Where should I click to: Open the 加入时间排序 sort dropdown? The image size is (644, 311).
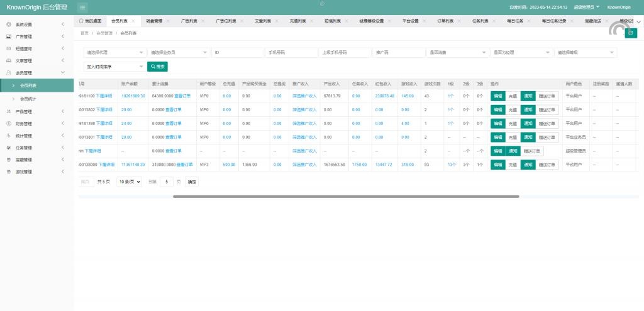[x=115, y=66]
